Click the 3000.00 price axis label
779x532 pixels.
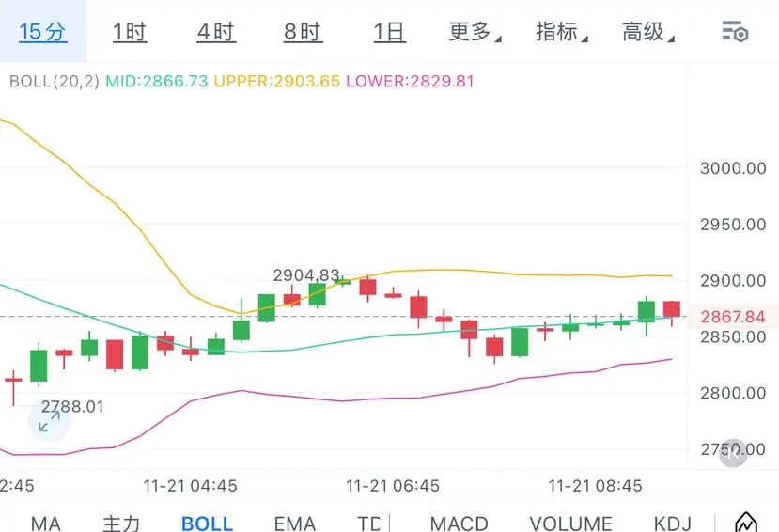click(733, 168)
